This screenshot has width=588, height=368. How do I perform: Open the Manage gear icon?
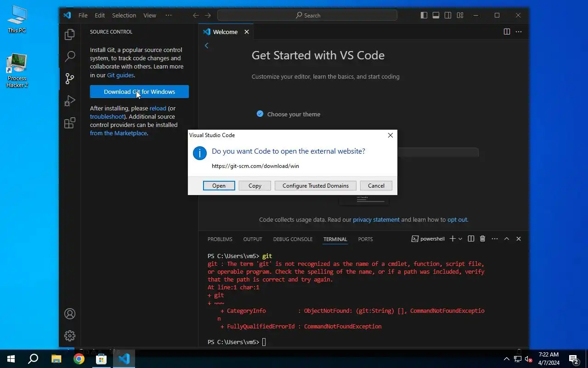click(x=70, y=336)
